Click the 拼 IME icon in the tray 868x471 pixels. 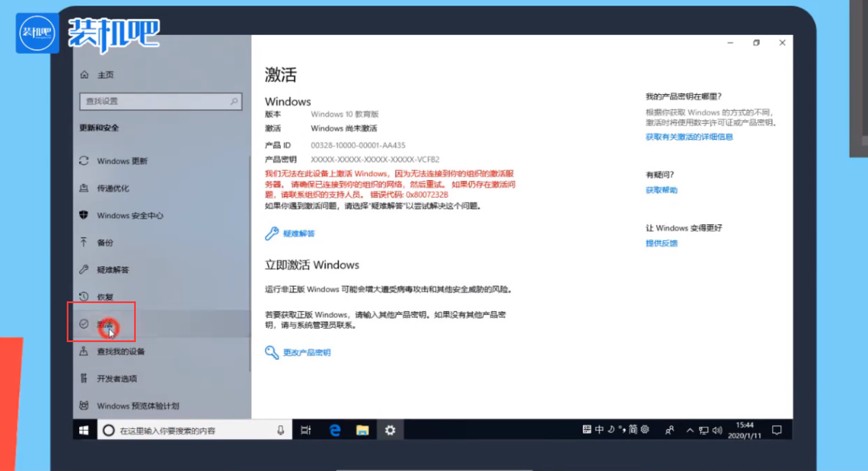(587, 430)
